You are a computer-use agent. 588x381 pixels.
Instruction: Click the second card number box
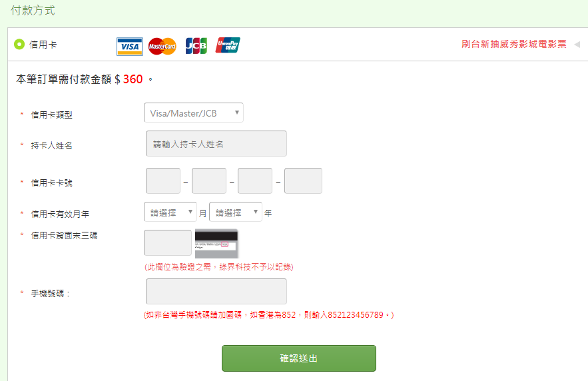click(209, 181)
